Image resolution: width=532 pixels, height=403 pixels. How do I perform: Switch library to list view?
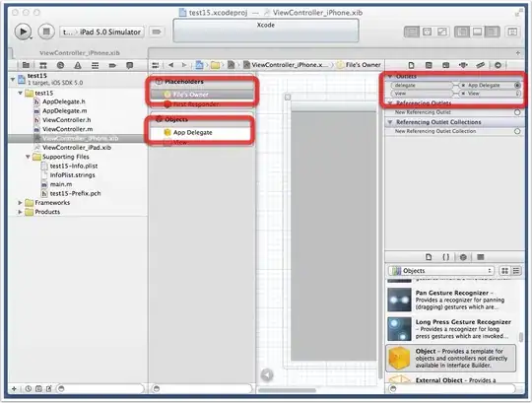516,270
